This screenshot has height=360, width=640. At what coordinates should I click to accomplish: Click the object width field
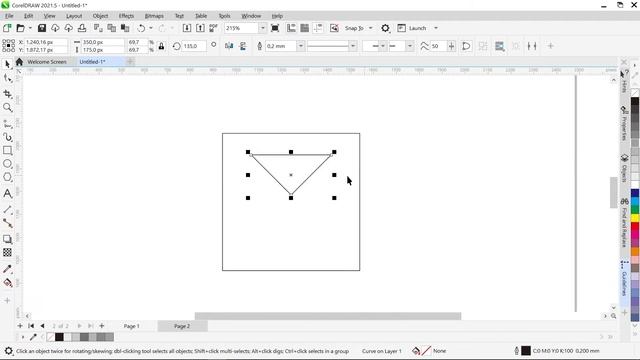pos(102,42)
